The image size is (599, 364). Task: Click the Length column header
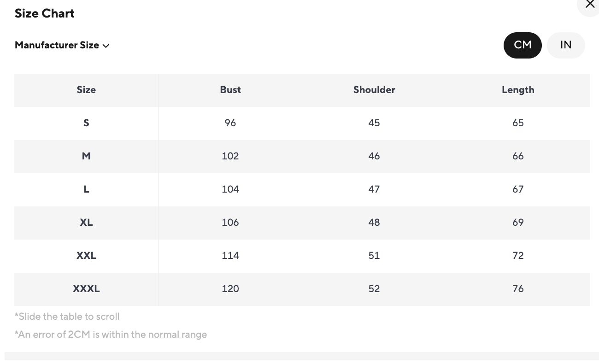[518, 90]
